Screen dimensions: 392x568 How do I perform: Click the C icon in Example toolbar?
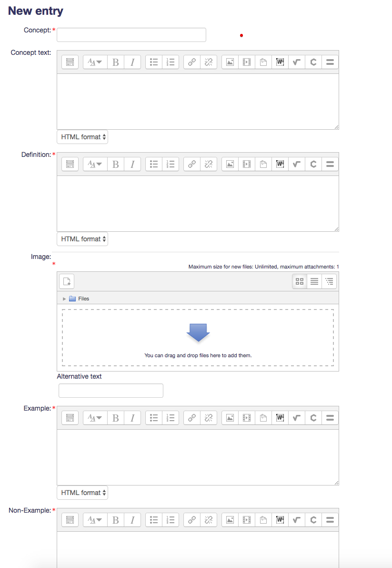[313, 418]
